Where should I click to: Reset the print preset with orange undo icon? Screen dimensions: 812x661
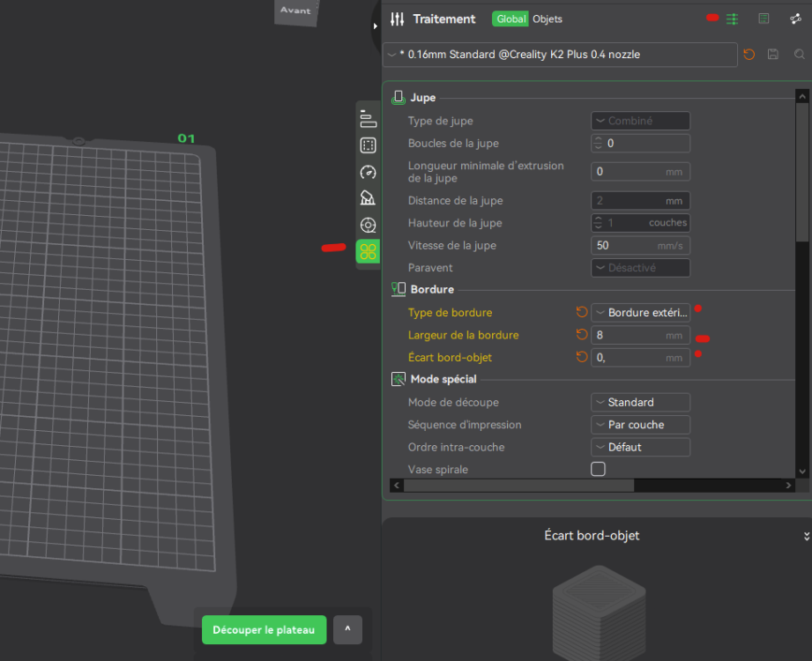tap(749, 55)
